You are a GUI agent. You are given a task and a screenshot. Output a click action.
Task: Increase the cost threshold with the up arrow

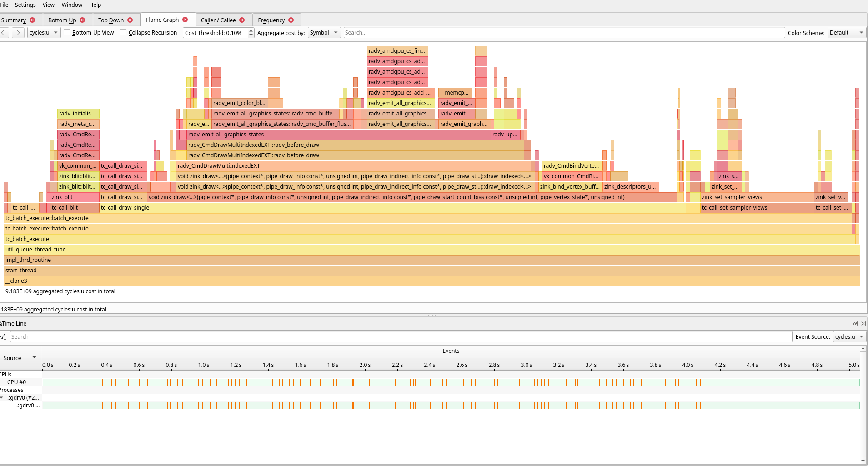tap(251, 30)
